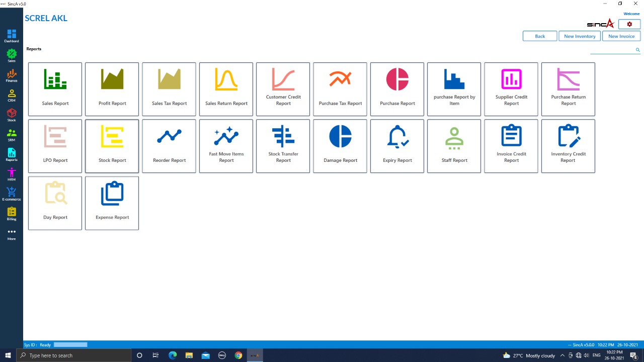Open the Reorder Report tile

coord(169,146)
